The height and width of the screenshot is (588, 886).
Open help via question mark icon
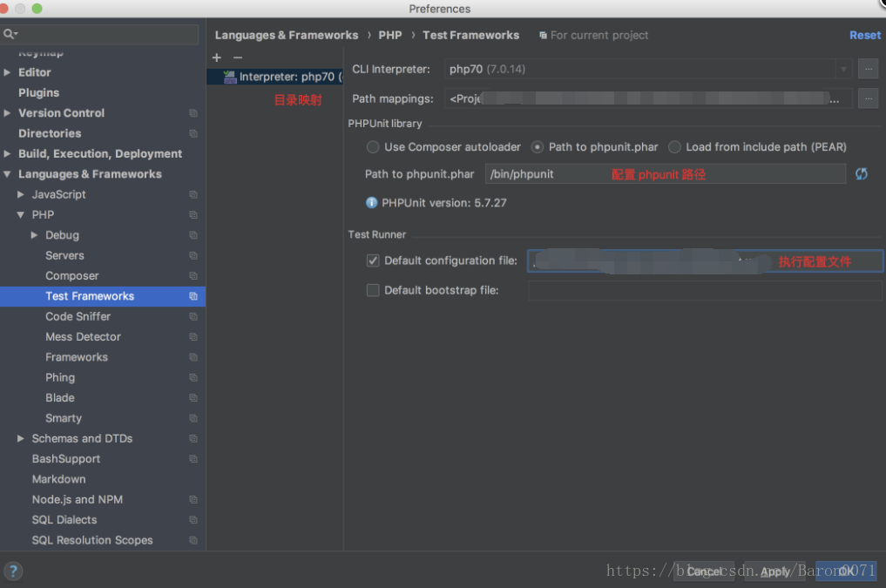coord(12,571)
